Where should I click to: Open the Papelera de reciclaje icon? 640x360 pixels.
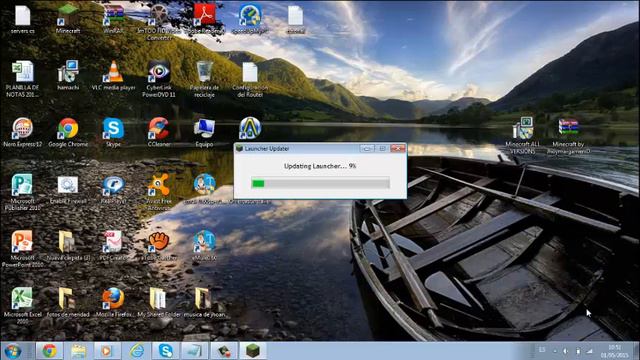204,78
